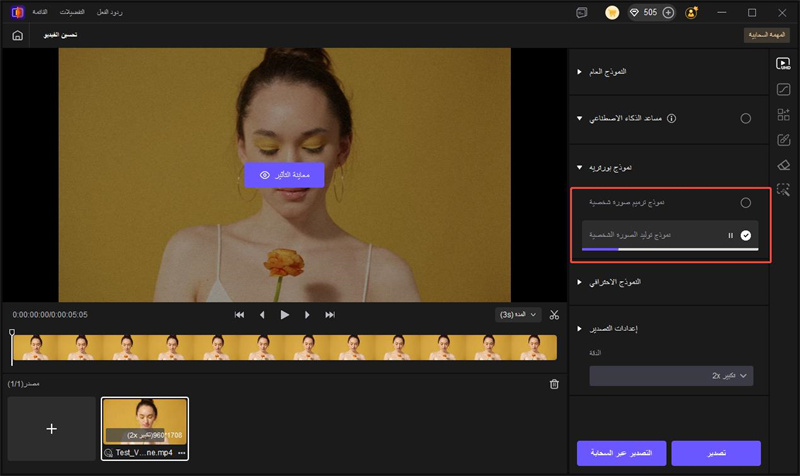Click the plus icon to add credits
800x476 pixels.
click(668, 12)
